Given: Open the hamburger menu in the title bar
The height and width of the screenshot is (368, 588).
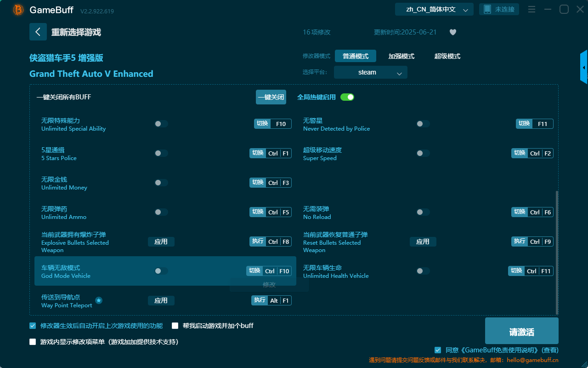Looking at the screenshot, I should (x=531, y=9).
